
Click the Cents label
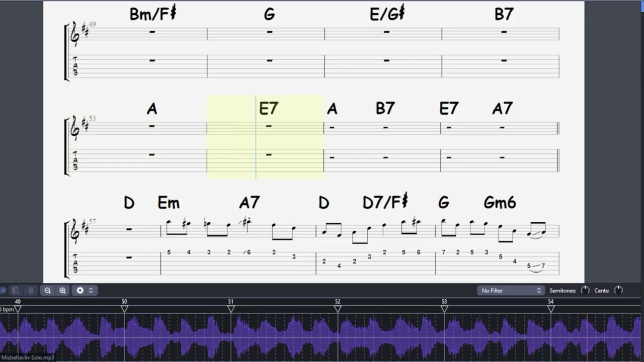pos(602,290)
